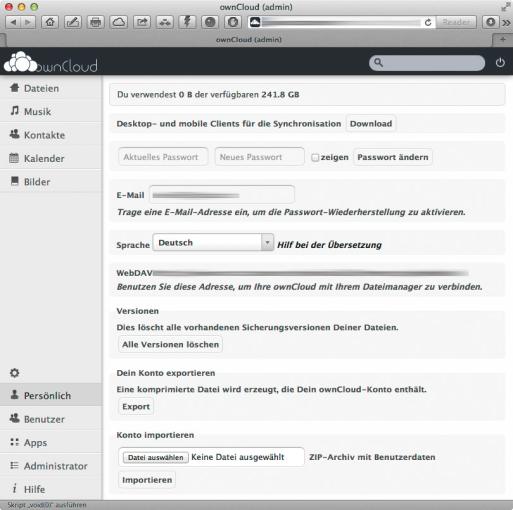This screenshot has height=510, width=513.
Task: Click Datei auswählen file chooser
Action: 156,457
